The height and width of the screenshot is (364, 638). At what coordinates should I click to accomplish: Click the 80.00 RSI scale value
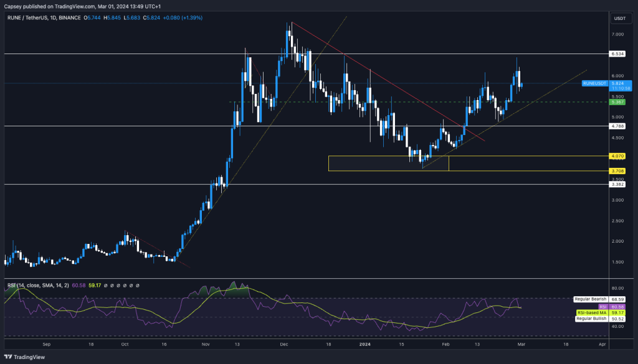(x=617, y=289)
